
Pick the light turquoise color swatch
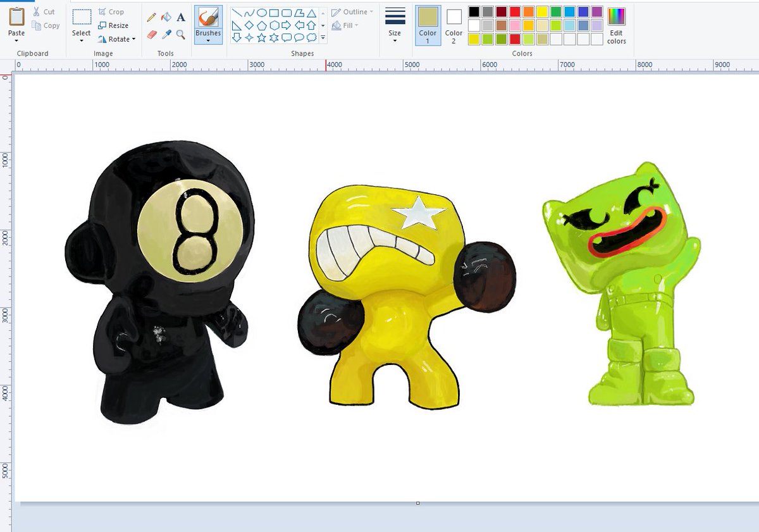coord(570,25)
